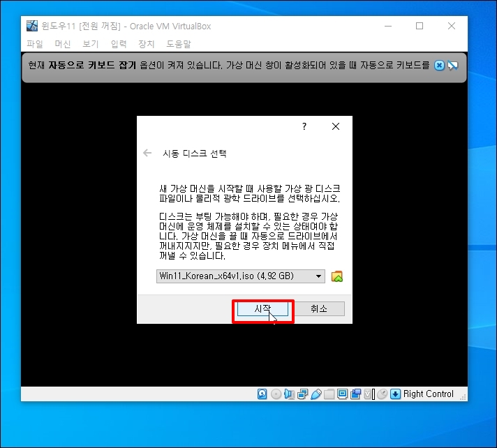Click the virtualization CPU status icon
Viewport: 497px width, 448px height.
point(369,394)
